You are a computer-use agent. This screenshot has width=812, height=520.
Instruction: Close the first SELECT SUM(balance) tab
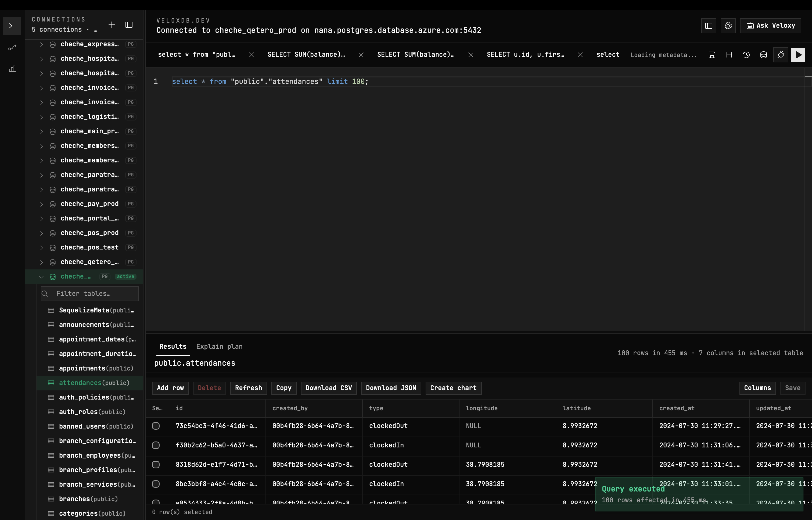tap(361, 55)
